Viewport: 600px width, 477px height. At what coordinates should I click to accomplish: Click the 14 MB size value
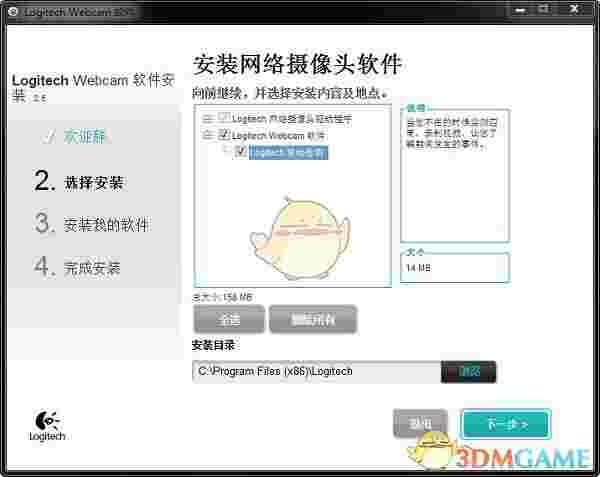418,267
